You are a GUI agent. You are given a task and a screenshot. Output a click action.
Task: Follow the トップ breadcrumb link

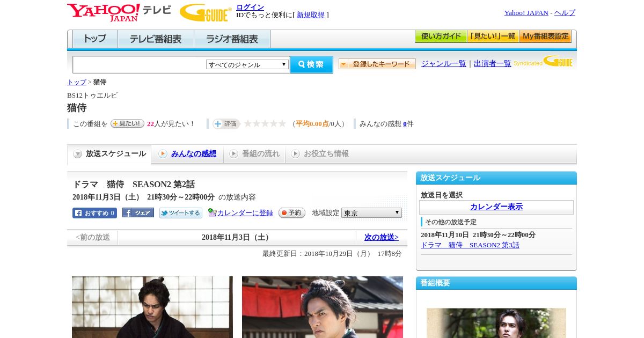pyautogui.click(x=76, y=82)
